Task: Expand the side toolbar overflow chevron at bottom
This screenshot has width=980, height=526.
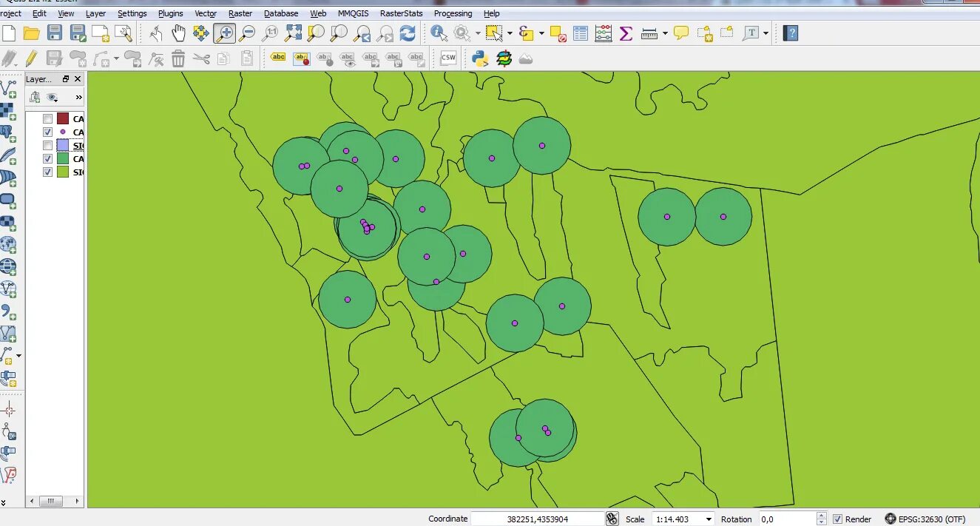Action: point(4,502)
